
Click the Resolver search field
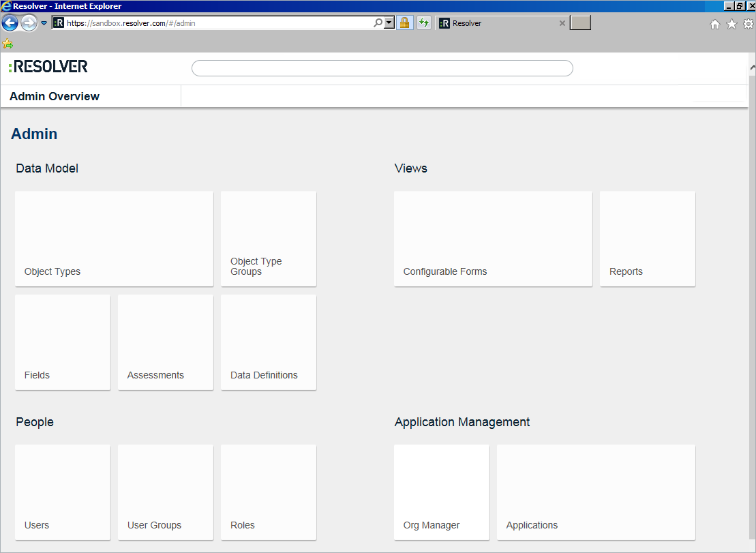click(382, 68)
